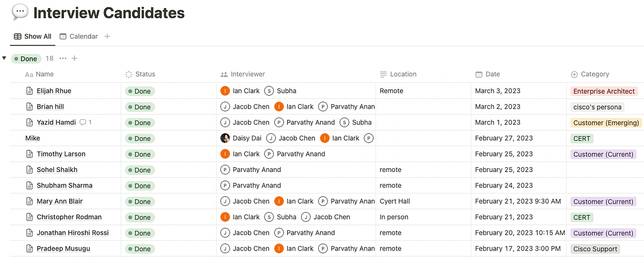Open Done status dropdown for Brian hill
Image resolution: width=644 pixels, height=258 pixels.
(x=140, y=107)
